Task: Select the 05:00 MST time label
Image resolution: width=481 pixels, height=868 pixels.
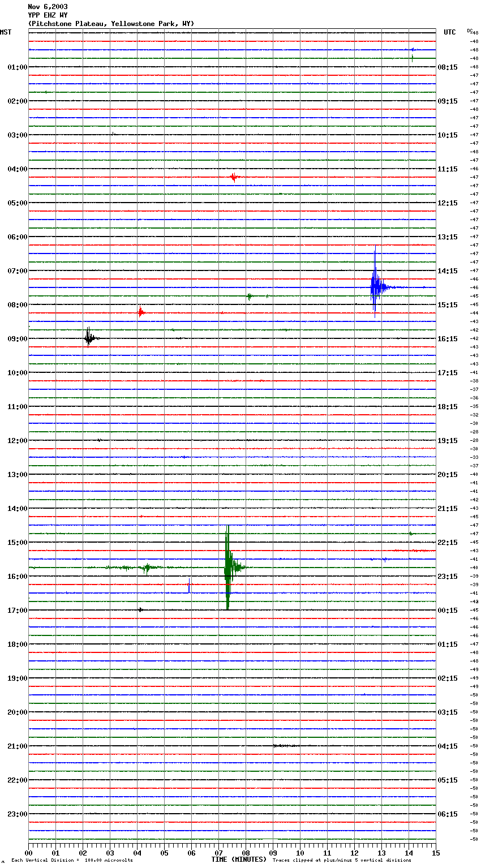Action: point(17,203)
